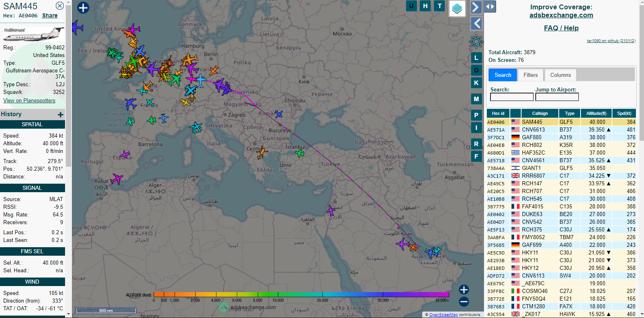This screenshot has width=644, height=318.
Task: Switch to the Filters tab
Action: (x=530, y=75)
